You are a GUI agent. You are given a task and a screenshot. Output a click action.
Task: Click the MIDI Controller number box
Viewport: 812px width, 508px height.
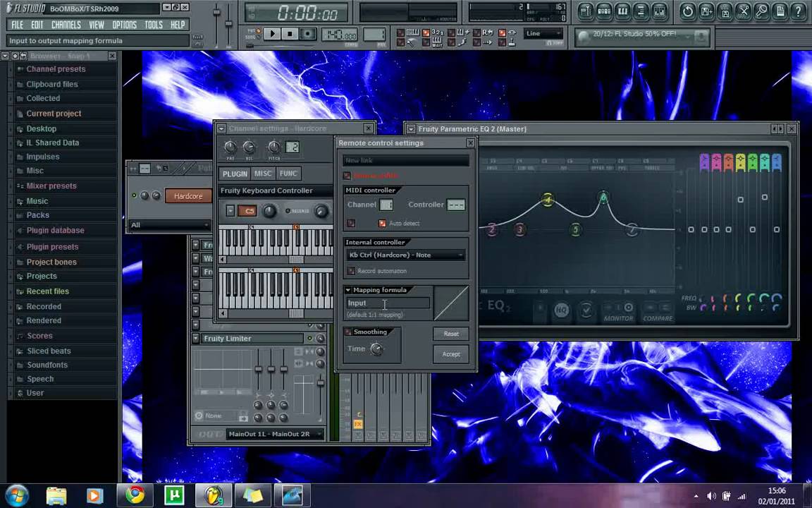pyautogui.click(x=456, y=205)
